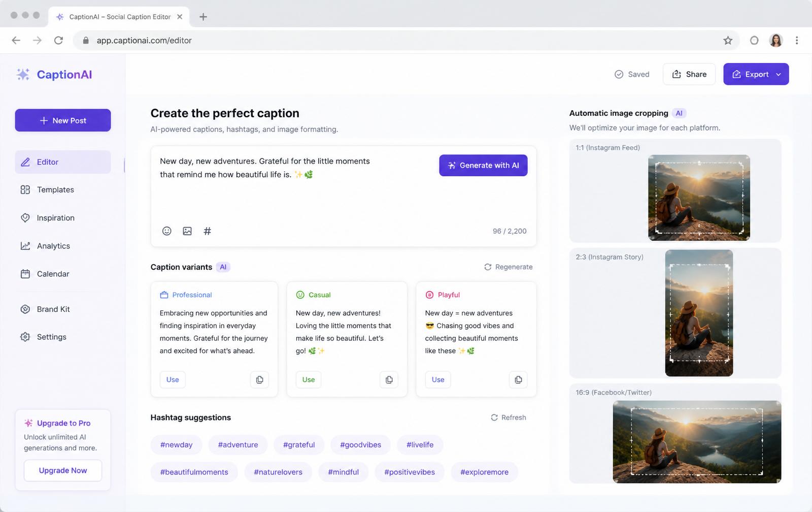Add the #goodvibes hashtag
This screenshot has height=512, width=812.
[x=360, y=445]
